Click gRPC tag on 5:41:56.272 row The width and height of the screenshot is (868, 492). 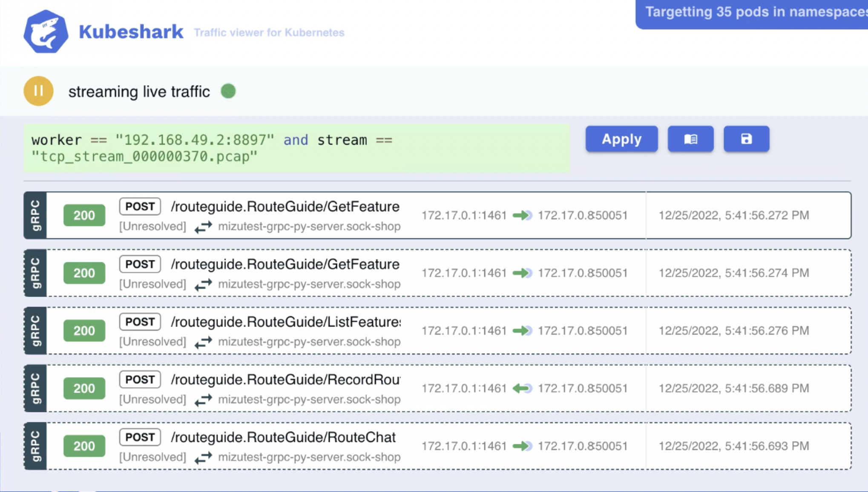pos(35,215)
